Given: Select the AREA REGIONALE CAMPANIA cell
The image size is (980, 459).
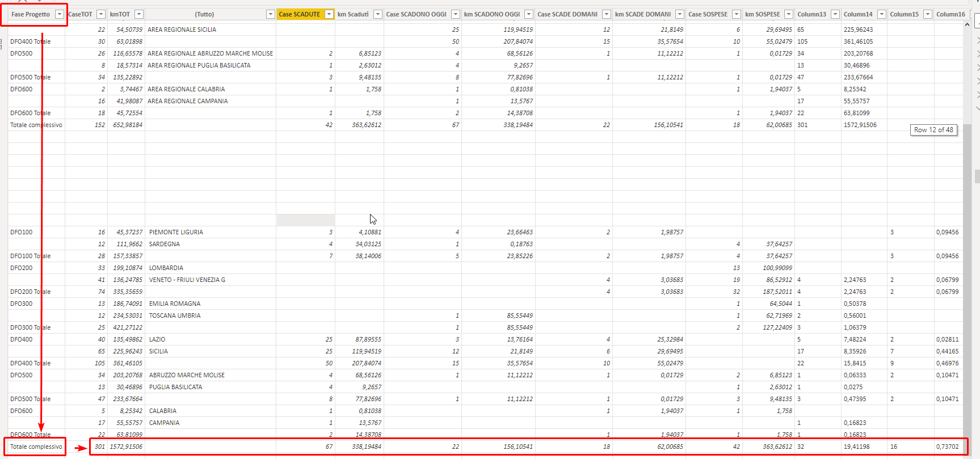Looking at the screenshot, I should (211, 101).
